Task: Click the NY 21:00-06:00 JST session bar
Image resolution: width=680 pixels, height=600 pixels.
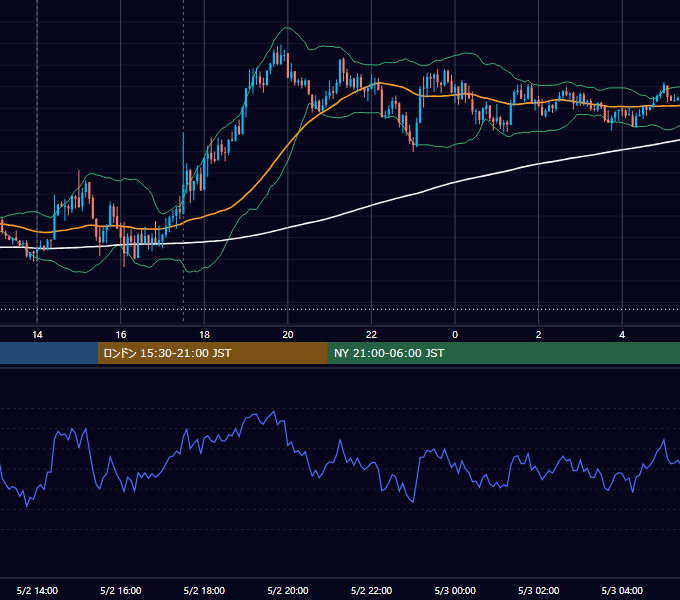Action: click(x=503, y=353)
